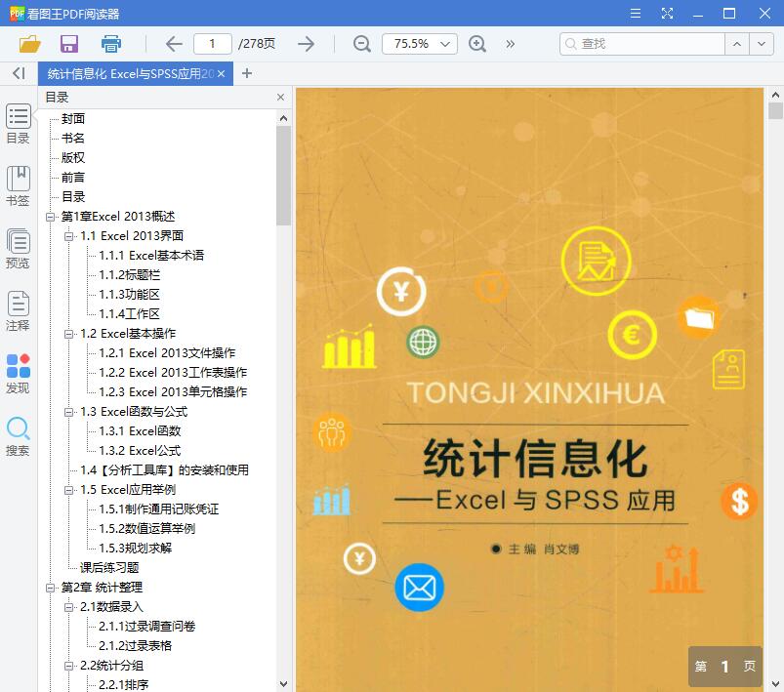Viewport: 784px width, 692px height.
Task: Show more toolbar tools via double chevron
Action: pos(510,44)
